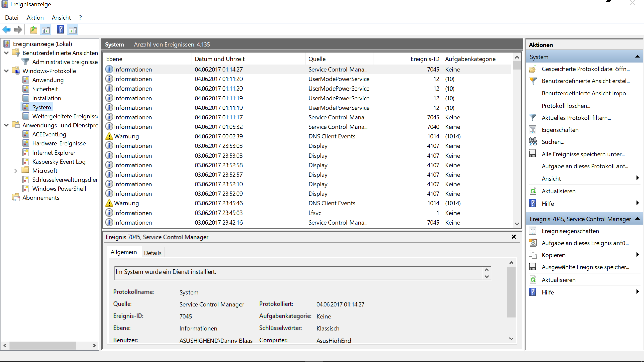Close the event preview pane
The image size is (644, 362).
pyautogui.click(x=513, y=237)
